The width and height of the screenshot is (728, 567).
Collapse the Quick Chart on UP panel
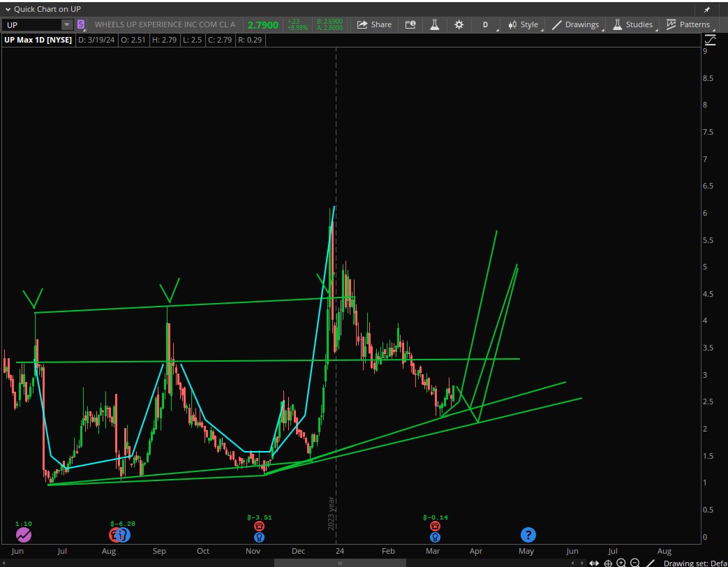coord(8,9)
